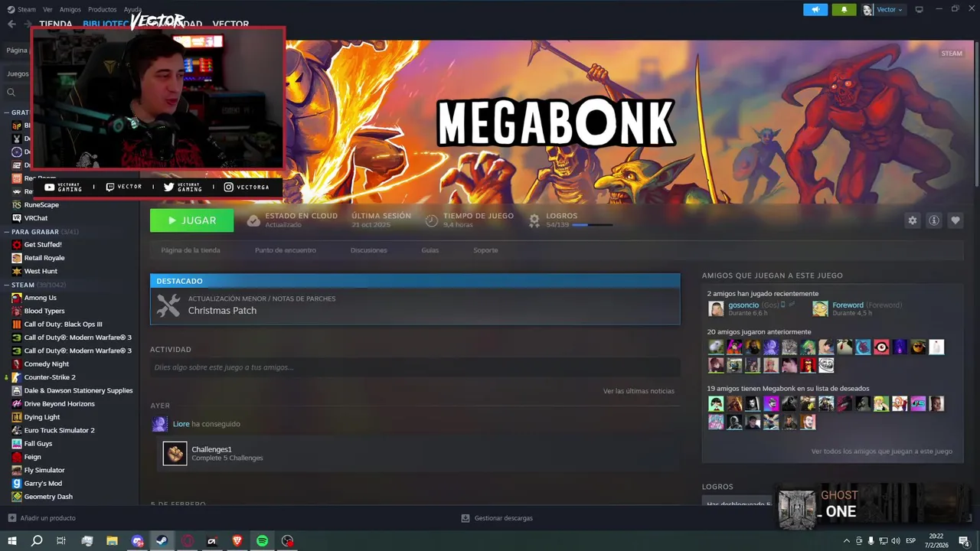Show hidden system tray icons
This screenshot has width=980, height=551.
click(846, 541)
